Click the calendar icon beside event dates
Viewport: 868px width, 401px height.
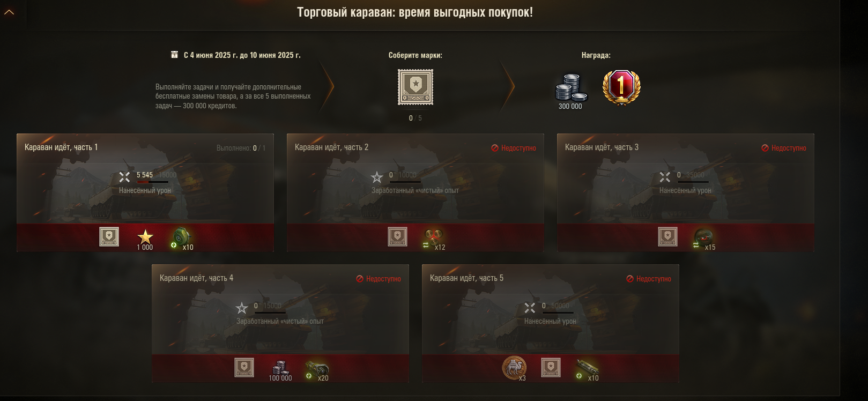174,55
